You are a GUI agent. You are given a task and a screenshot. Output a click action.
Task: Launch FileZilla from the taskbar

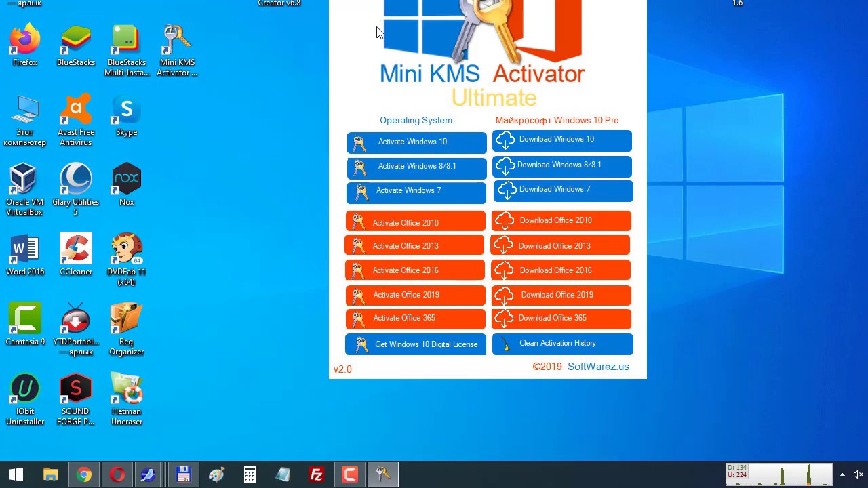pos(316,474)
